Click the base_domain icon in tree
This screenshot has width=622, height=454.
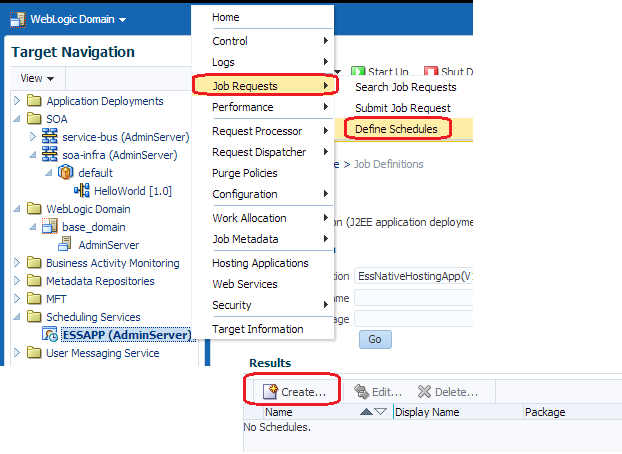click(51, 227)
